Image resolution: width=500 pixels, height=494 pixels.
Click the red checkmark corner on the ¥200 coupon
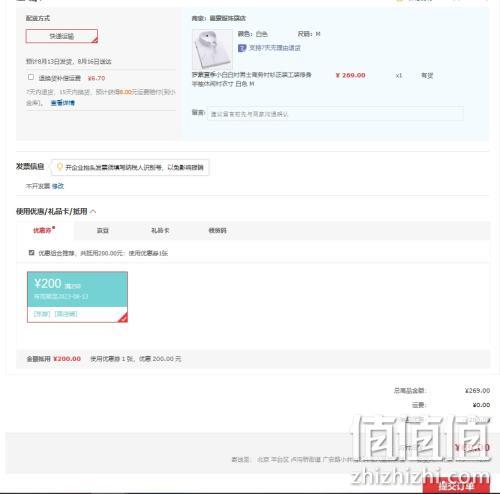tap(123, 318)
